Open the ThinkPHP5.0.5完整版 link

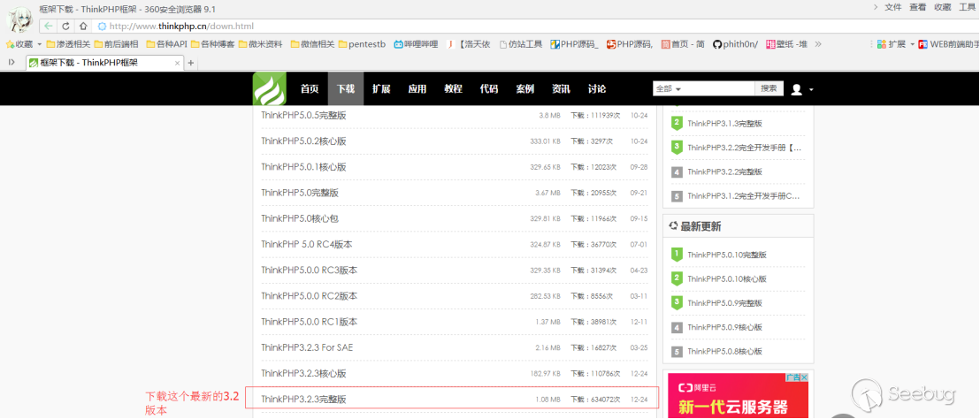click(x=303, y=116)
